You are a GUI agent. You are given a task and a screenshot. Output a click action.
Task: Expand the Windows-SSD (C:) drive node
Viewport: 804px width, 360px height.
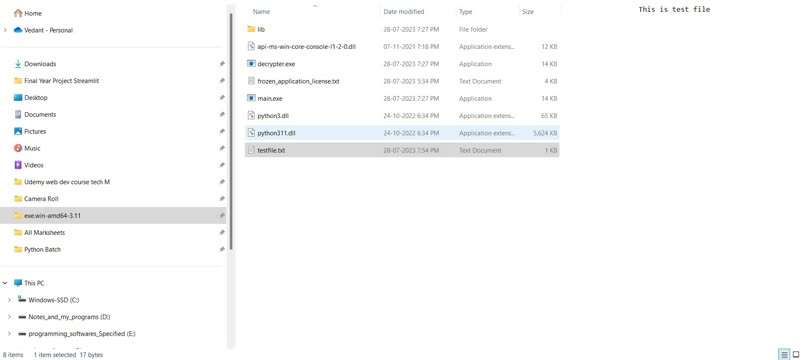9,300
